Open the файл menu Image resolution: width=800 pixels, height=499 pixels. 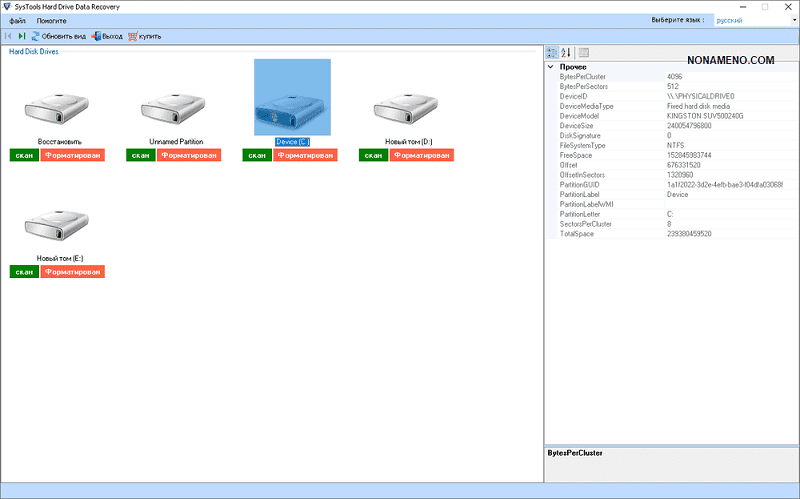pyautogui.click(x=18, y=20)
